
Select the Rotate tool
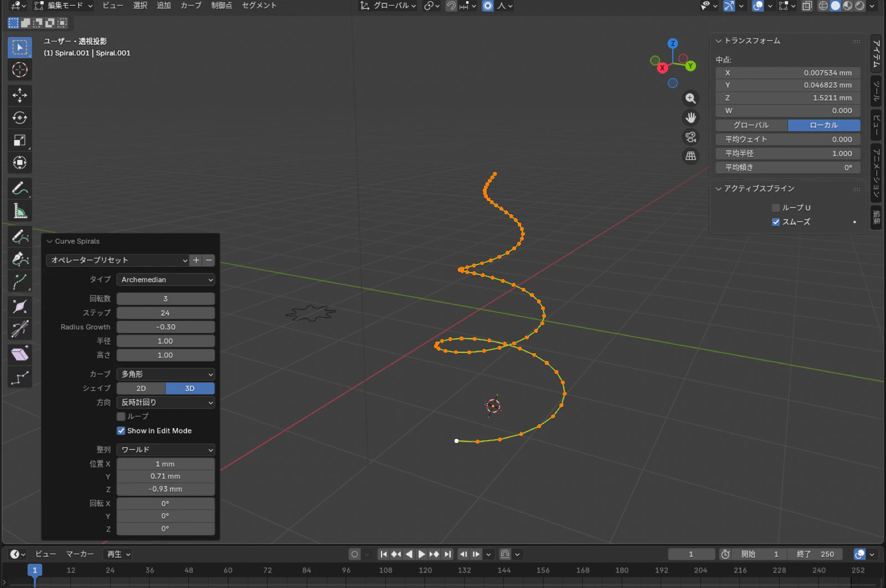20,117
